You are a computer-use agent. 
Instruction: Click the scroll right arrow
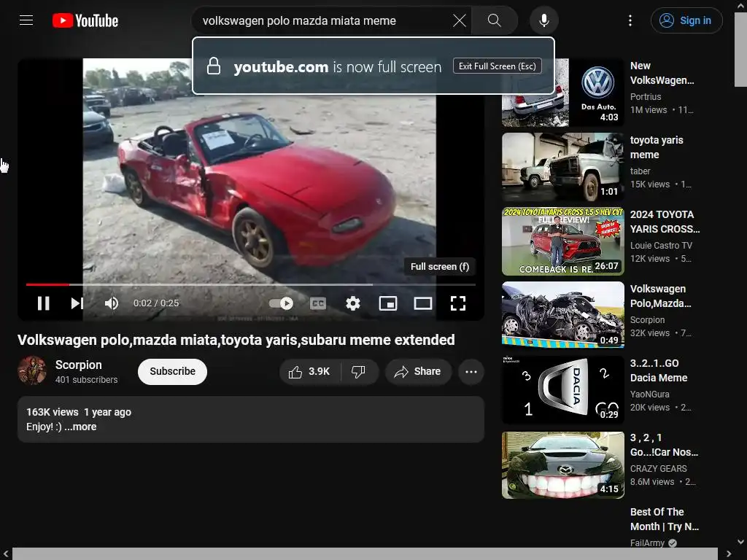[x=729, y=554]
